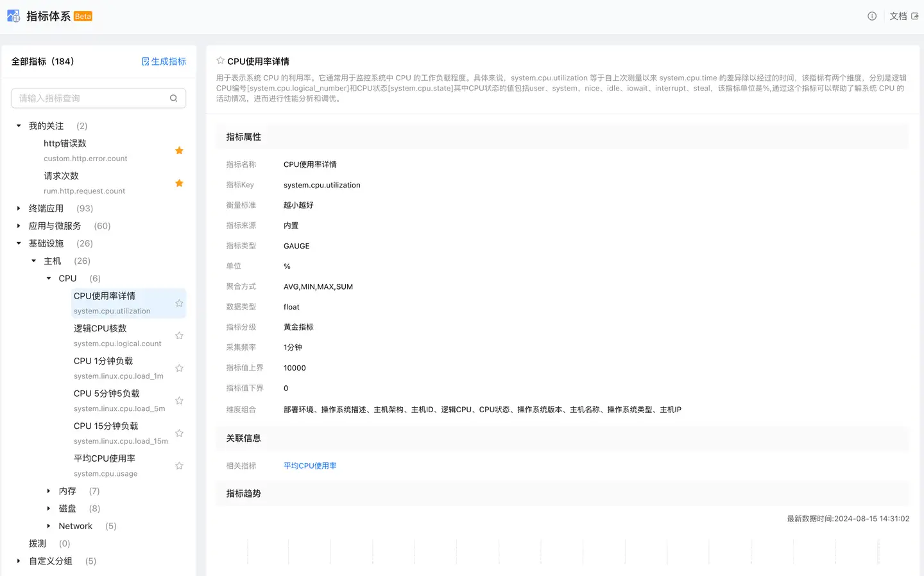The image size is (924, 576).
Task: Click the 生成指标 button
Action: [164, 62]
